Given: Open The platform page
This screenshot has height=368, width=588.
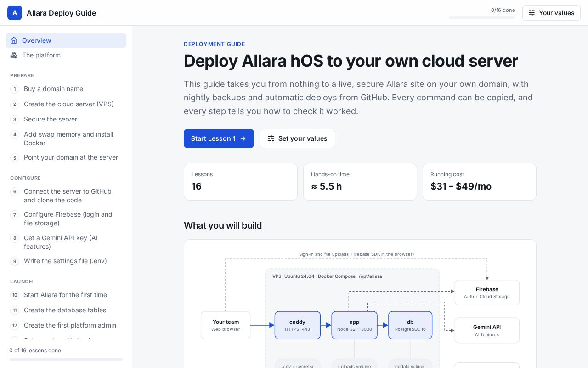Looking at the screenshot, I should pos(66,55).
